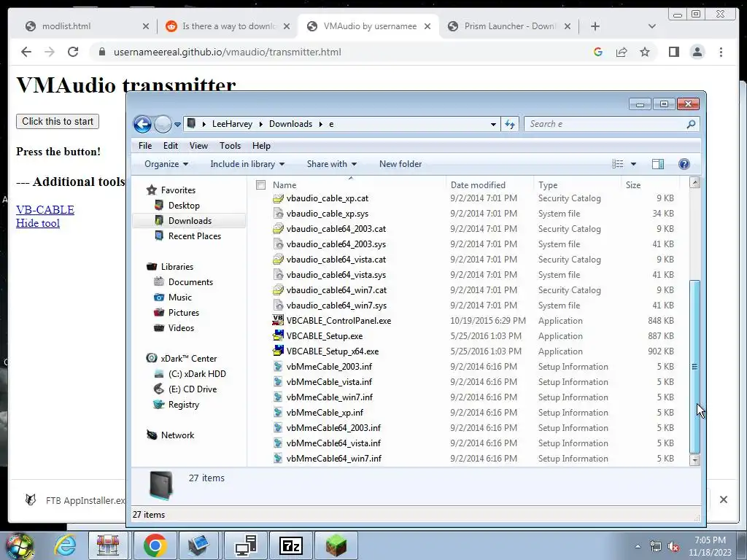Expand the Share with dropdown
The height and width of the screenshot is (560, 747).
[x=332, y=164]
